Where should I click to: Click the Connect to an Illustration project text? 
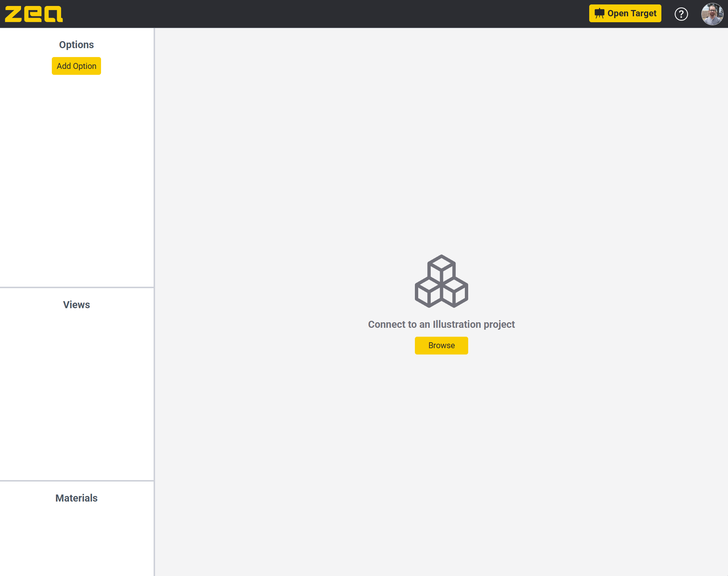(x=441, y=324)
